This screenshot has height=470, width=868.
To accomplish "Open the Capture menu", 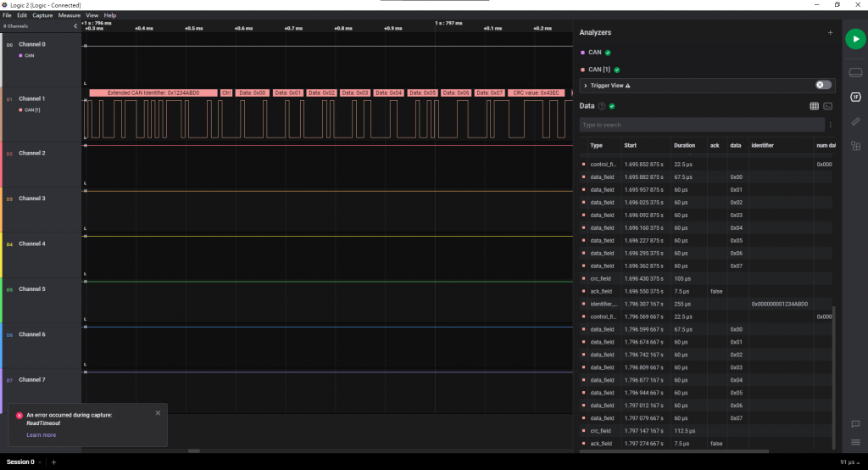I will 42,15.
